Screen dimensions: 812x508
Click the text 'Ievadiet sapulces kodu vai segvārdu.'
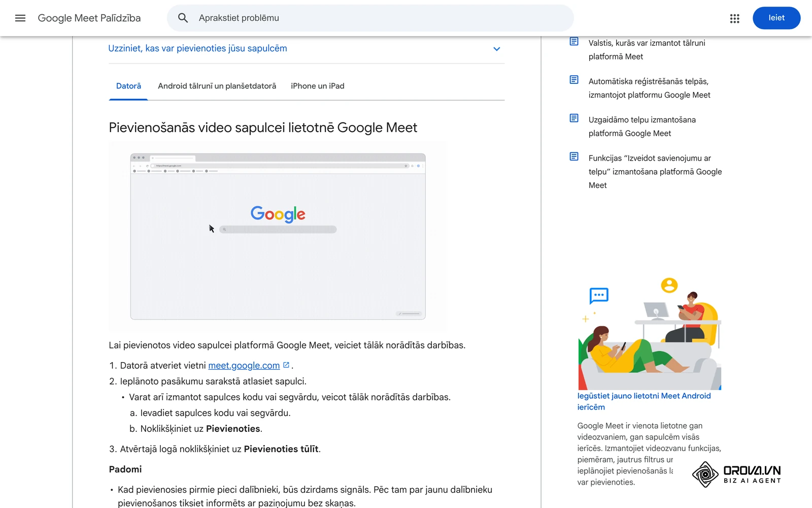(215, 413)
